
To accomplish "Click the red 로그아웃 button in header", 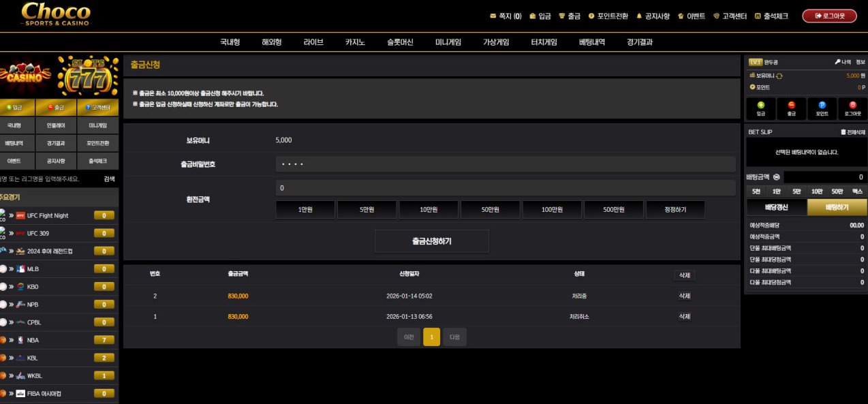I will (829, 16).
